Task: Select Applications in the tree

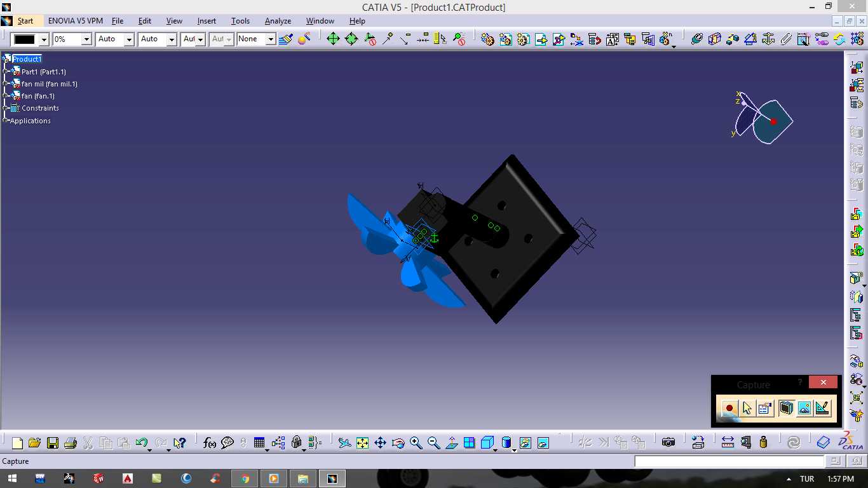Action: [x=30, y=121]
